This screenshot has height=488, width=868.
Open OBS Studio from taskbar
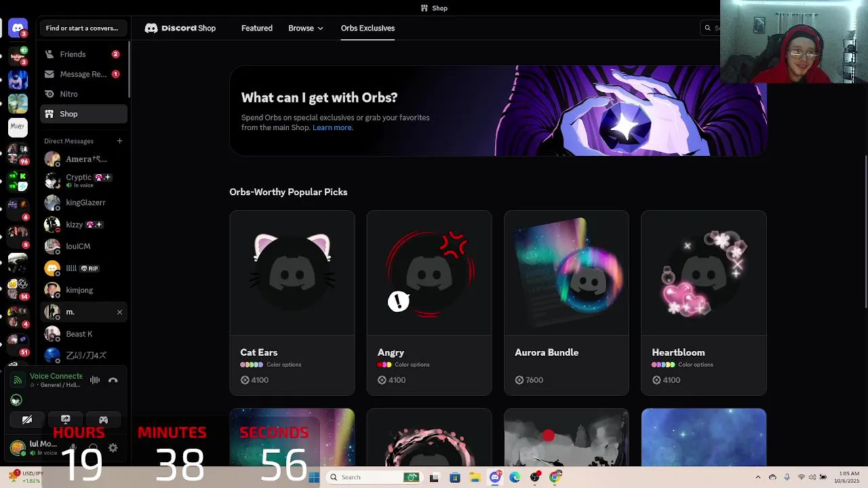pyautogui.click(x=535, y=477)
